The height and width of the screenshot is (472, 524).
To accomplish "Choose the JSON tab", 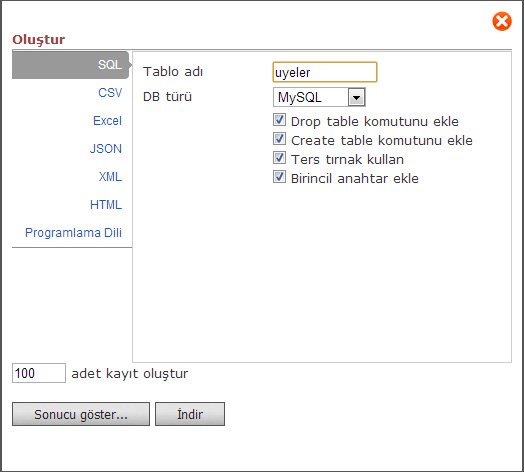I will (106, 149).
